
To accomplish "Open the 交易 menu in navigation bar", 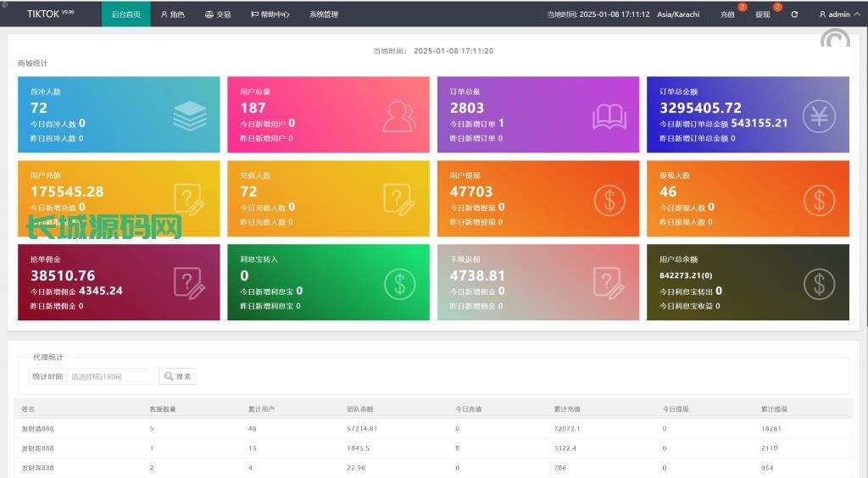I will (218, 14).
